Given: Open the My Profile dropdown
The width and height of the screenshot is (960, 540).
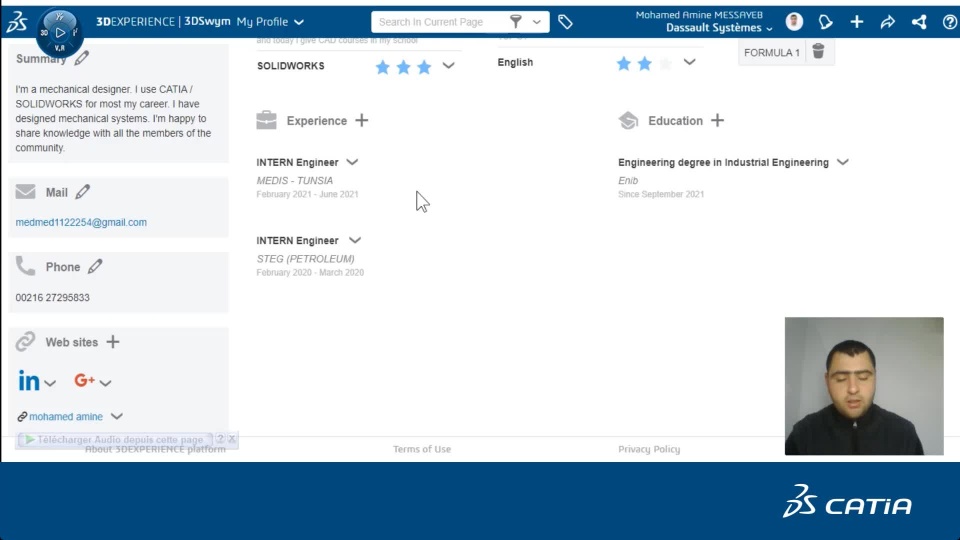Looking at the screenshot, I should click(x=270, y=22).
